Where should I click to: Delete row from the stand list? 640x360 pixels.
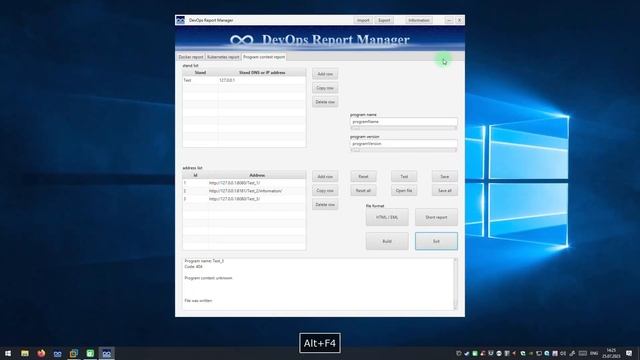tap(325, 102)
